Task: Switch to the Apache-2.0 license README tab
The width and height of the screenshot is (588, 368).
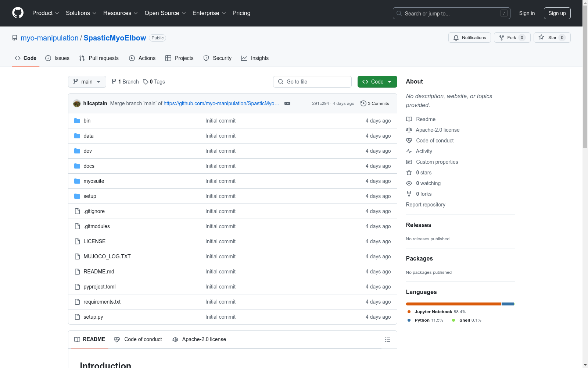Action: [199, 339]
